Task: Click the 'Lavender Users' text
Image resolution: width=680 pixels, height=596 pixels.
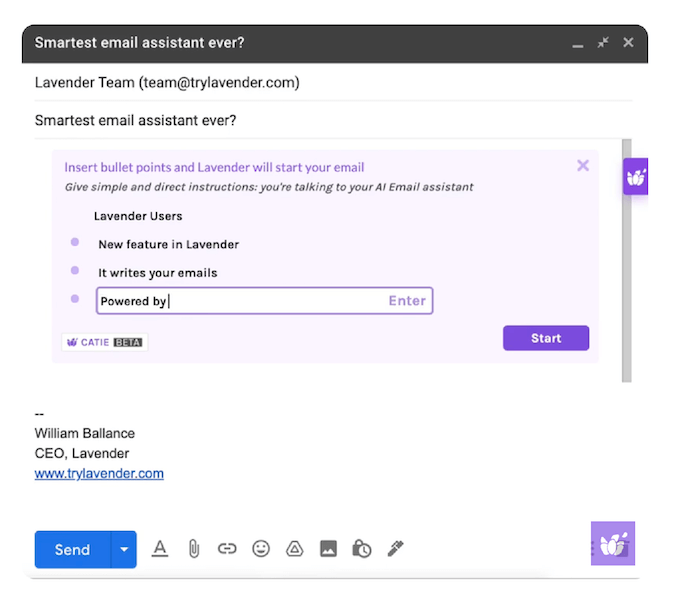Action: coord(138,216)
